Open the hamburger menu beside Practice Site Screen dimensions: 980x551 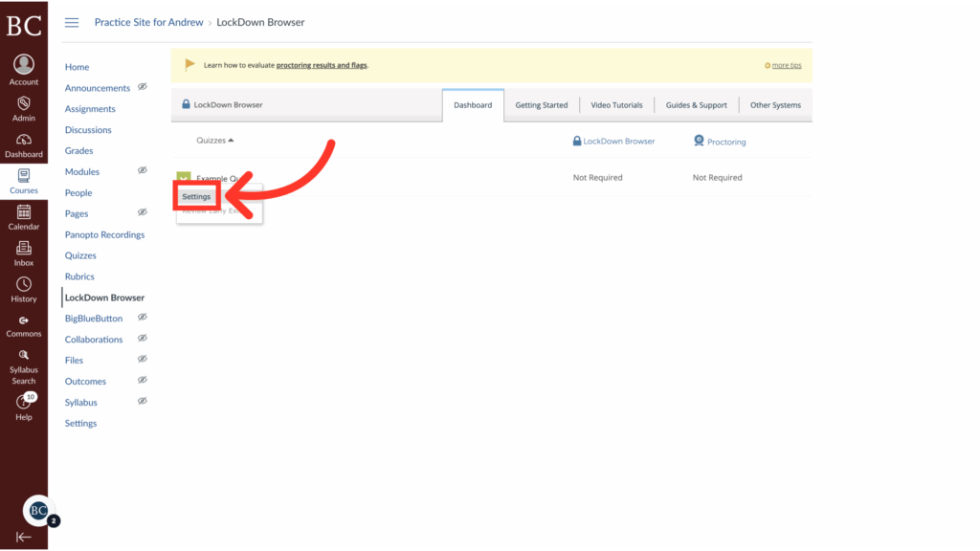point(72,22)
